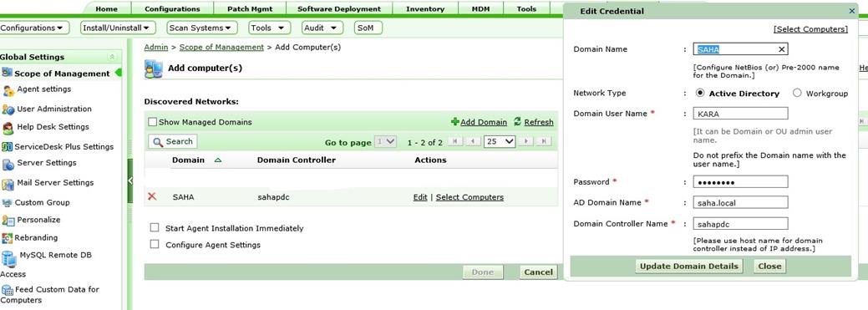Open the MDM tab
This screenshot has height=310, width=868.
click(x=481, y=9)
